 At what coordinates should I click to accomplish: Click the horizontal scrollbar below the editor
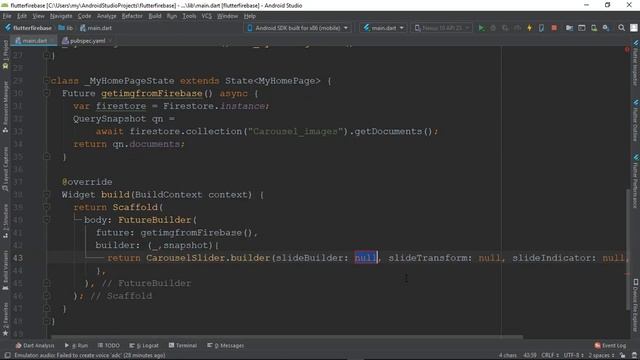pyautogui.click(x=286, y=337)
